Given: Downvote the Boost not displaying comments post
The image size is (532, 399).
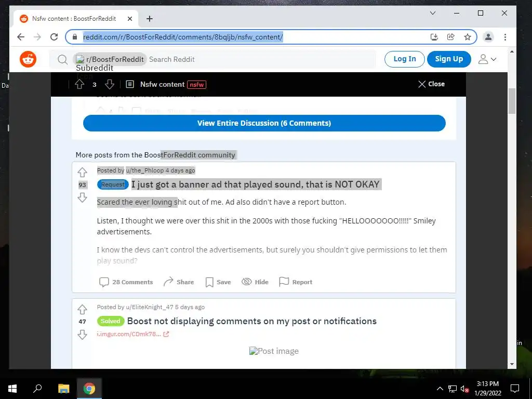Looking at the screenshot, I should click(82, 335).
